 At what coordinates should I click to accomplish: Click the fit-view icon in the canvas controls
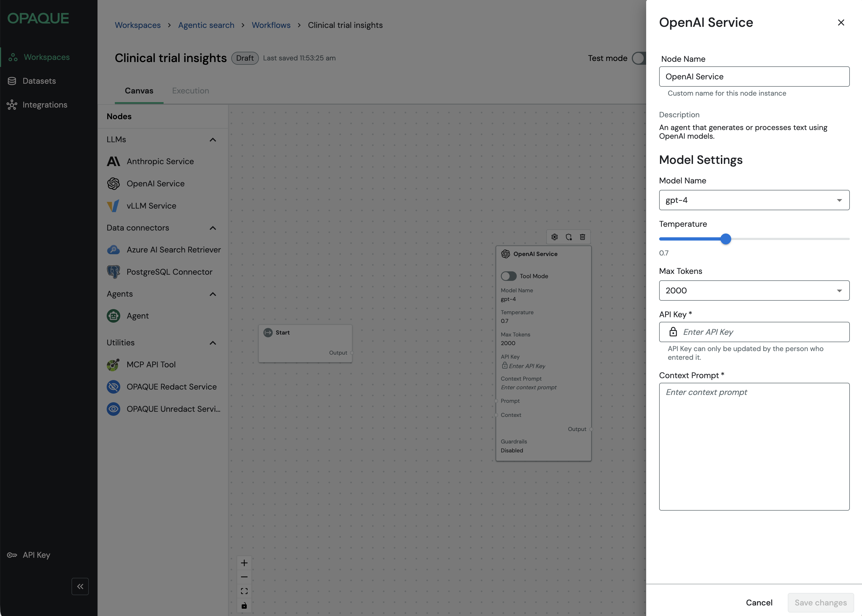point(244,591)
